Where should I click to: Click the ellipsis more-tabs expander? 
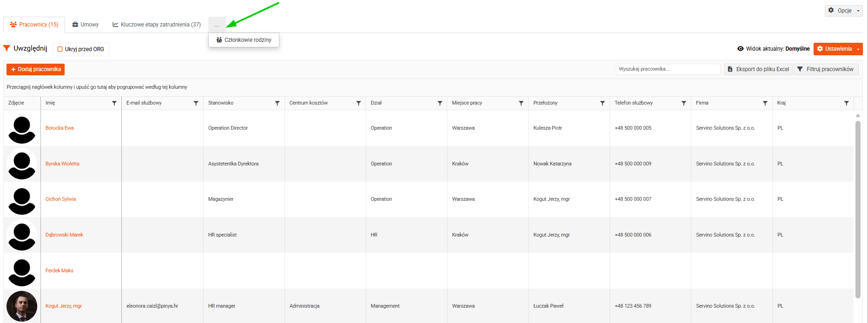(217, 25)
